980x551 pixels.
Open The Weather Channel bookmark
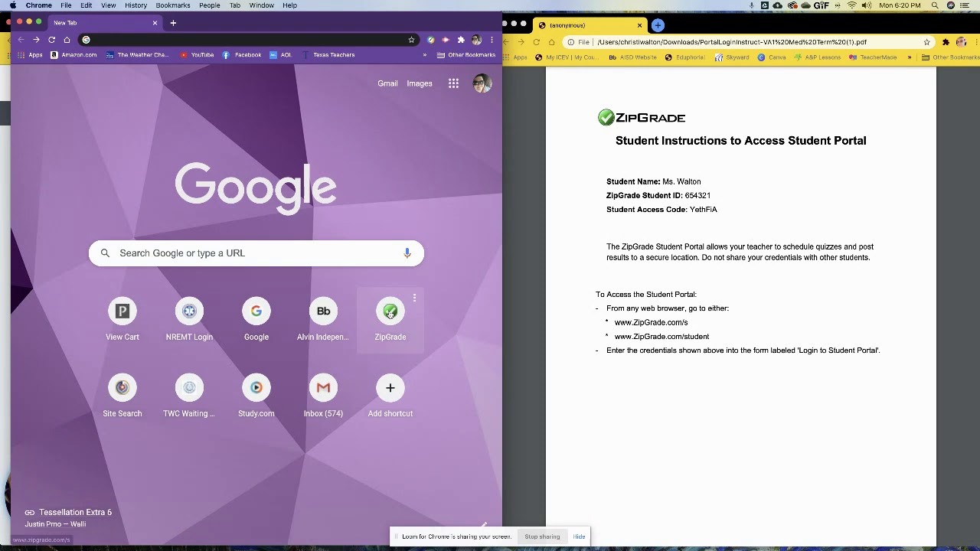point(137,55)
